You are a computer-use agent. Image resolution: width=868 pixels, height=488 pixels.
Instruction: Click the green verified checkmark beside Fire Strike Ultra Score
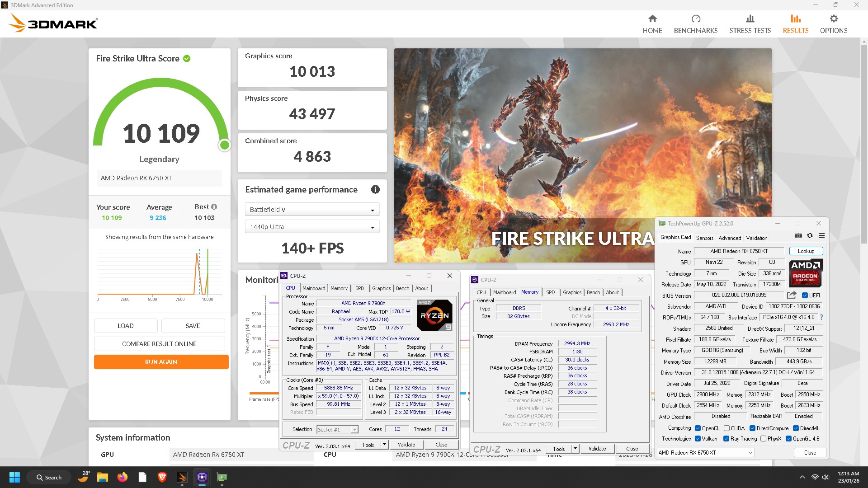[x=187, y=58]
